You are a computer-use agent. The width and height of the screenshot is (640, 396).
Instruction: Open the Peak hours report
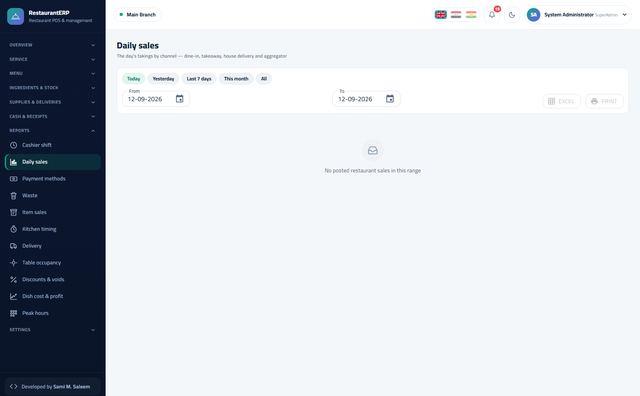pyautogui.click(x=53, y=313)
